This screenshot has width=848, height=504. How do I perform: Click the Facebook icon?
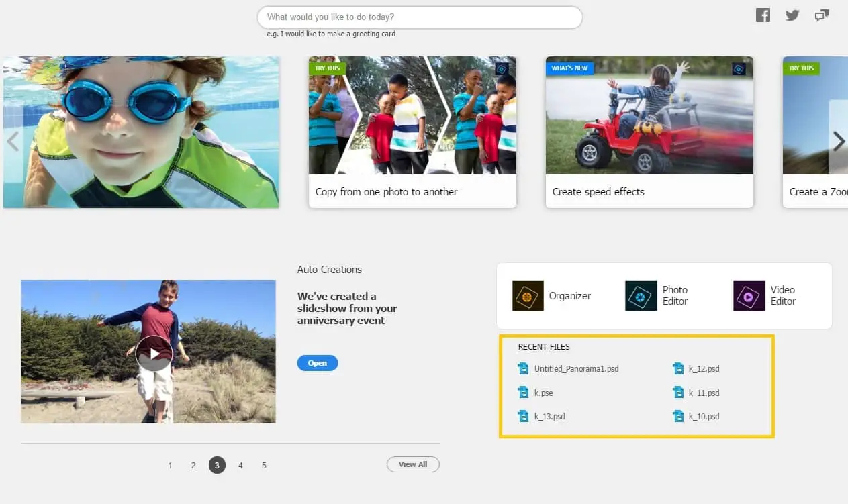click(763, 15)
